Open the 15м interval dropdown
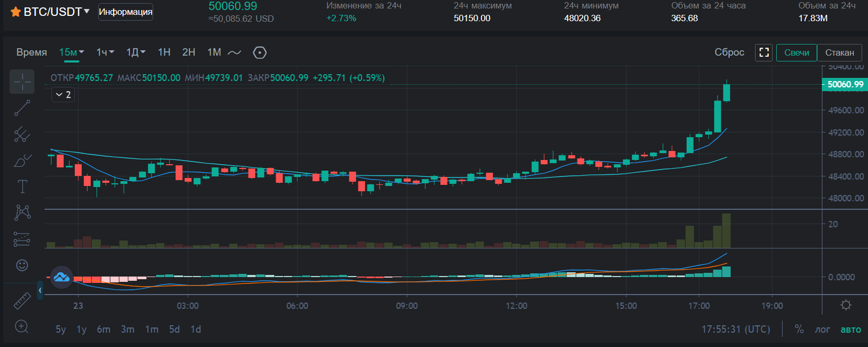 (x=72, y=52)
